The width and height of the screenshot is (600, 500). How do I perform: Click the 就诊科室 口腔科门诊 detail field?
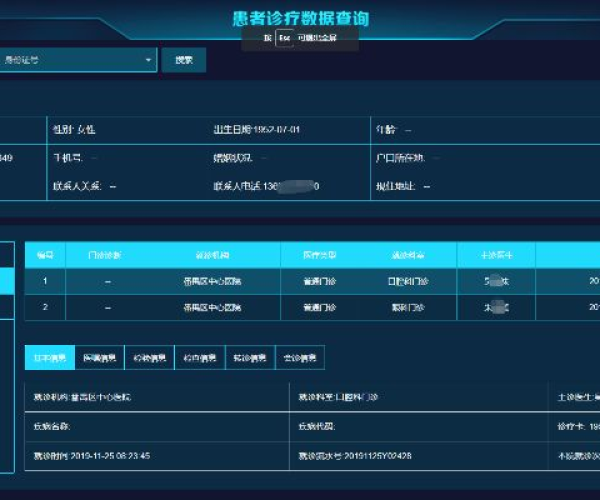(338, 397)
